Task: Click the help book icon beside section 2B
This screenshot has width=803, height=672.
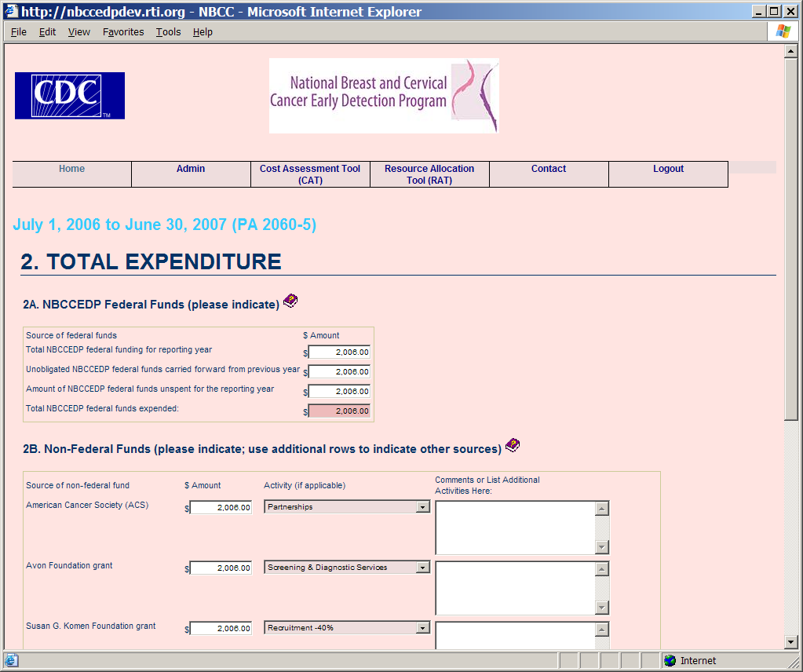Action: point(513,446)
